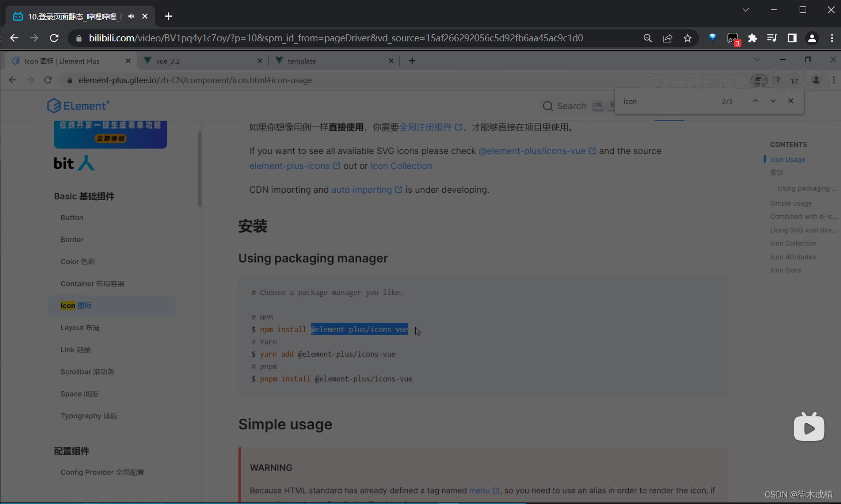The height and width of the screenshot is (504, 841).
Task: Mute the bilibili tab audio
Action: 131,16
